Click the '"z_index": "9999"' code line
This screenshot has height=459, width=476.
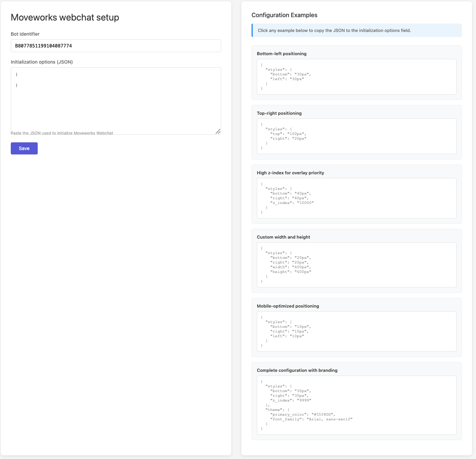click(291, 400)
